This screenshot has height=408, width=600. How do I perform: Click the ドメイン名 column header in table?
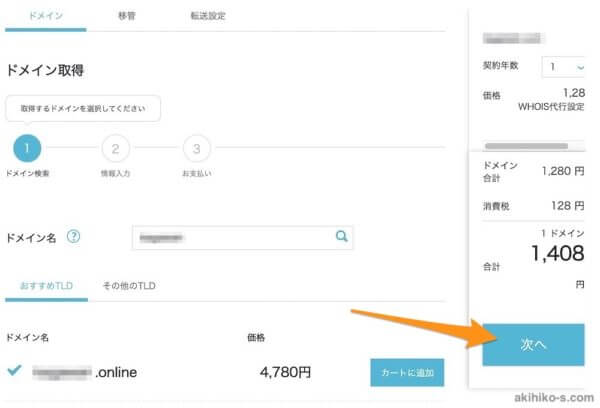point(27,337)
